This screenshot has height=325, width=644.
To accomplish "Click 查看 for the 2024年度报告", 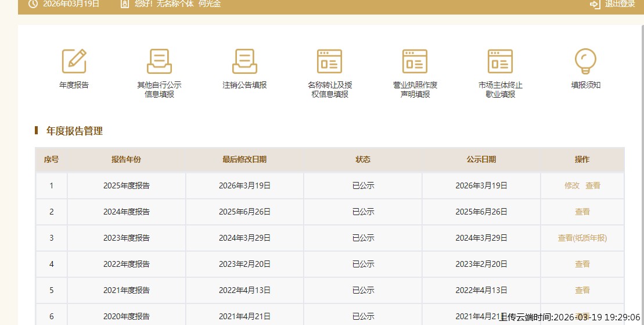I will tap(582, 212).
